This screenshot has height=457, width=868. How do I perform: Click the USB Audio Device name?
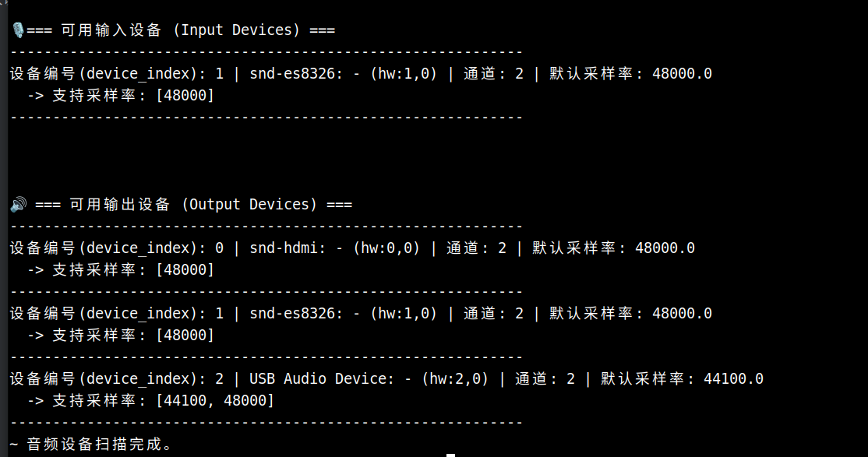click(x=321, y=379)
